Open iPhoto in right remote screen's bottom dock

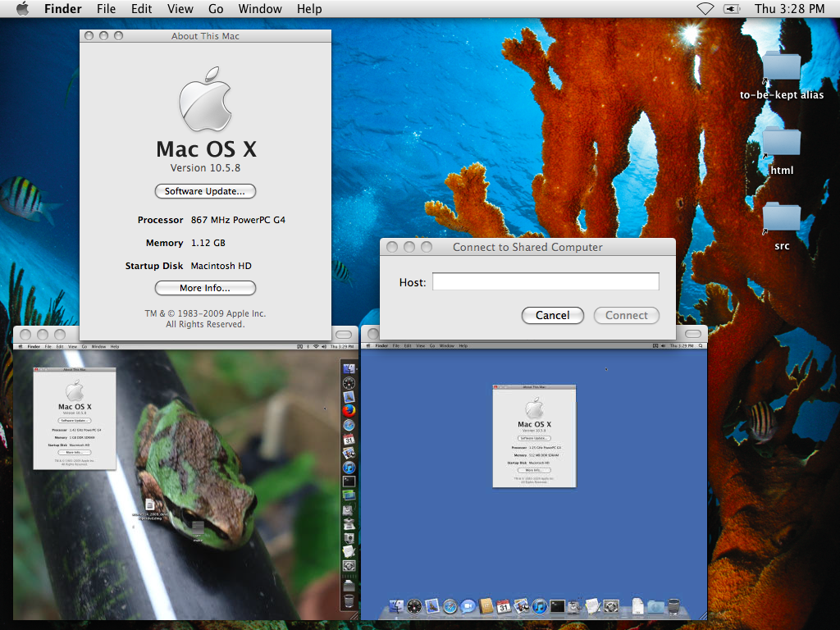[521, 606]
